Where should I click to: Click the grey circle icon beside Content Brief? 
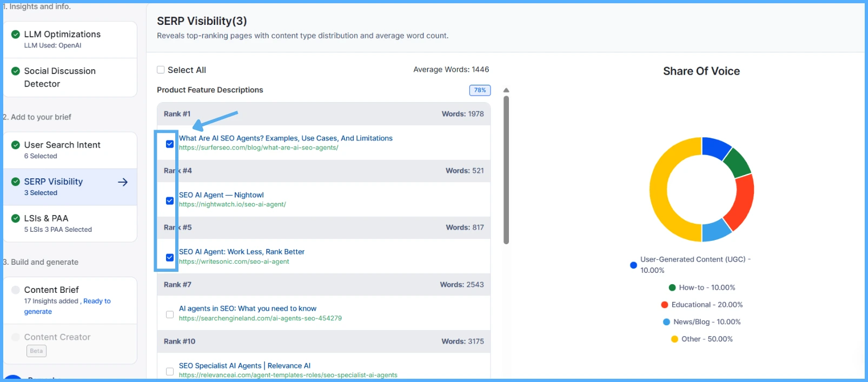16,290
